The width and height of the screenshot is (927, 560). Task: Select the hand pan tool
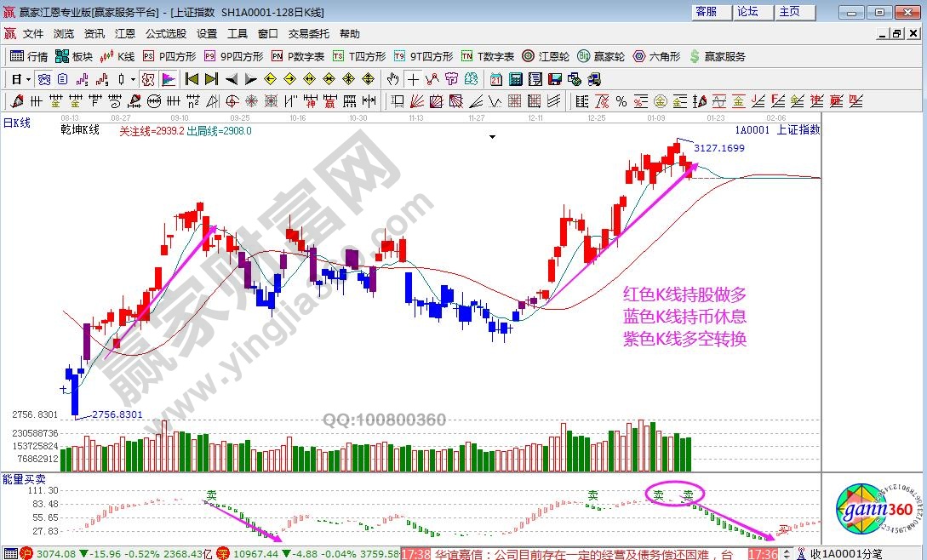(392, 79)
